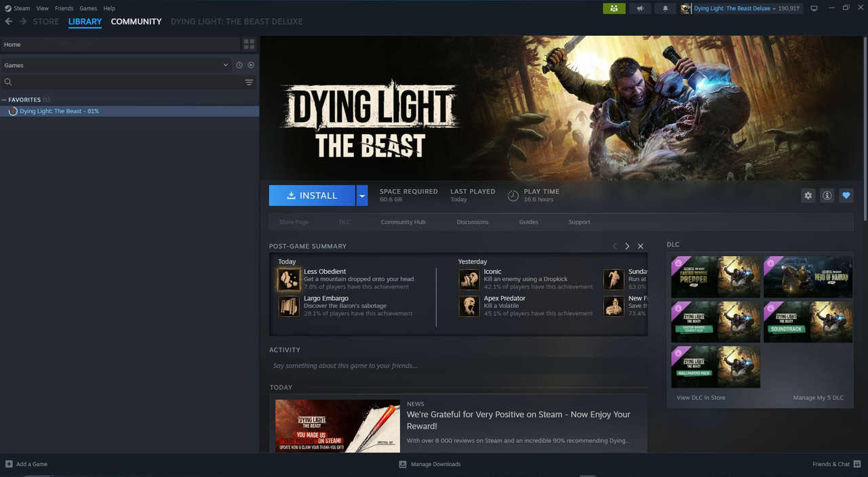Open the Very Positive news headline
868x477 pixels.
click(x=518, y=420)
